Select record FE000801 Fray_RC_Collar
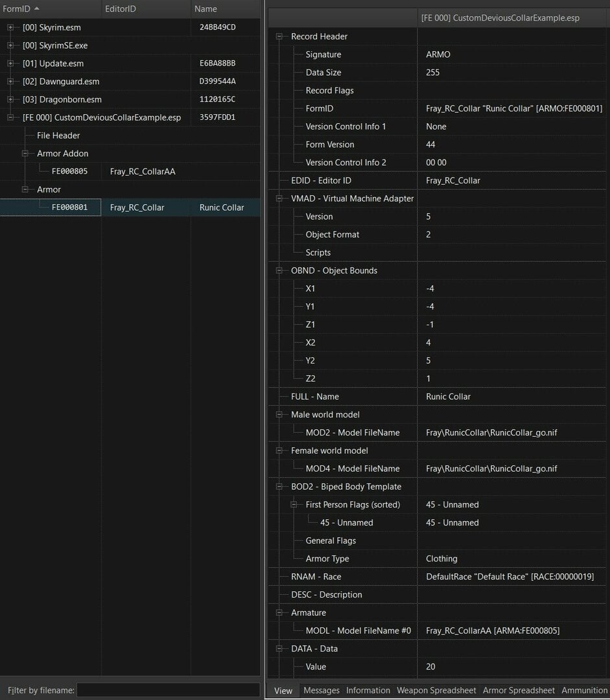610x700 pixels. click(130, 207)
